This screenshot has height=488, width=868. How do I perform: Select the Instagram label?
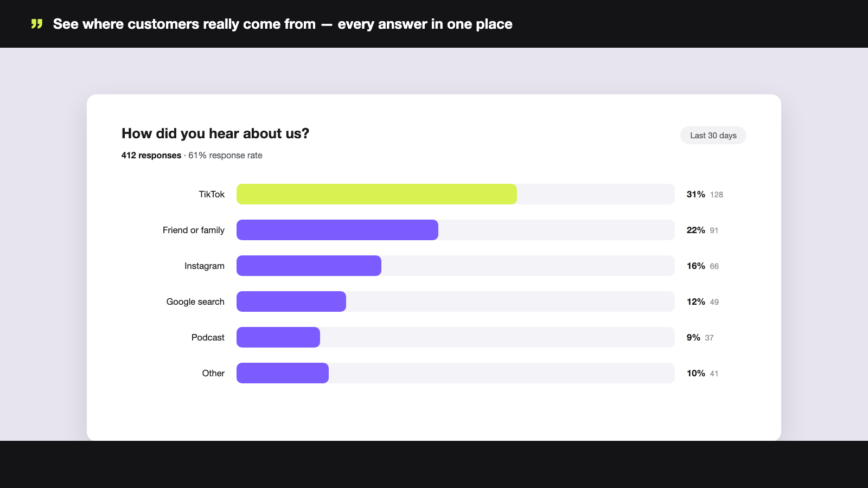point(205,266)
